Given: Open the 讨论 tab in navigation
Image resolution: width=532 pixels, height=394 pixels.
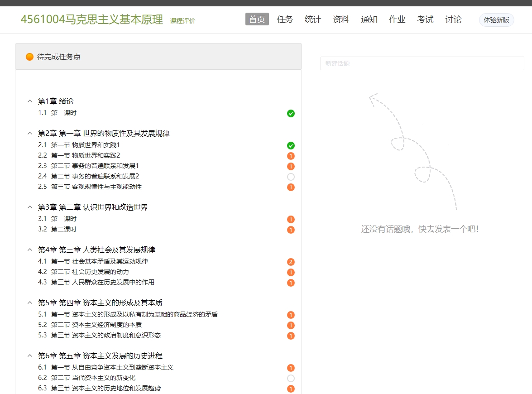Looking at the screenshot, I should coord(453,19).
